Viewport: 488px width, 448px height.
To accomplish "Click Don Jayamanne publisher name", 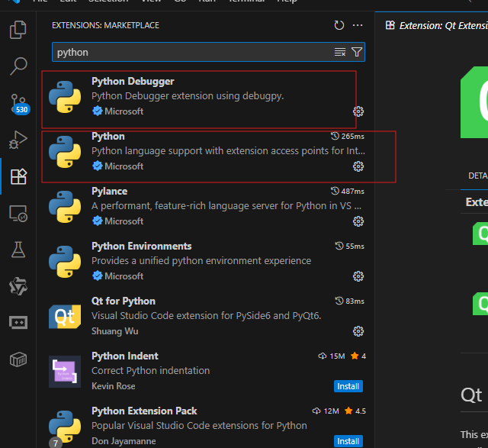I will (x=124, y=441).
